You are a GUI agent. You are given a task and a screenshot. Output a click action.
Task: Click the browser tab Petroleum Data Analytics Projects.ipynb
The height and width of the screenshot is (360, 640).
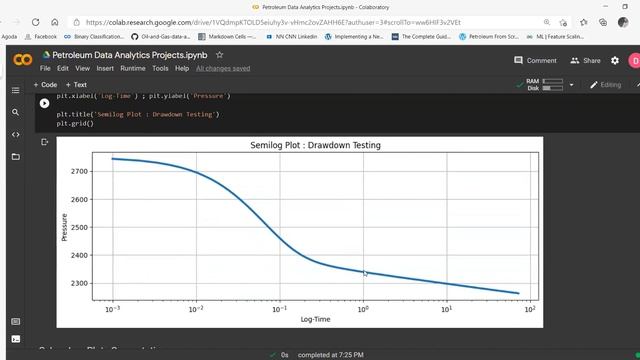pyautogui.click(x=321, y=7)
